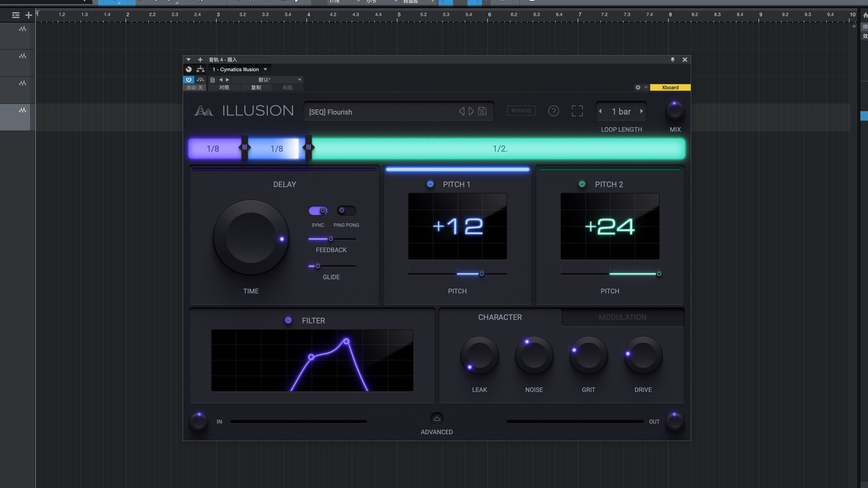Click the plugin knob view icon

pos(189,69)
